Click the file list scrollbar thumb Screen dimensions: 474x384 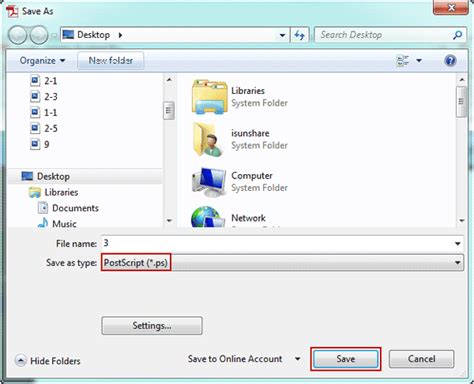(461, 102)
